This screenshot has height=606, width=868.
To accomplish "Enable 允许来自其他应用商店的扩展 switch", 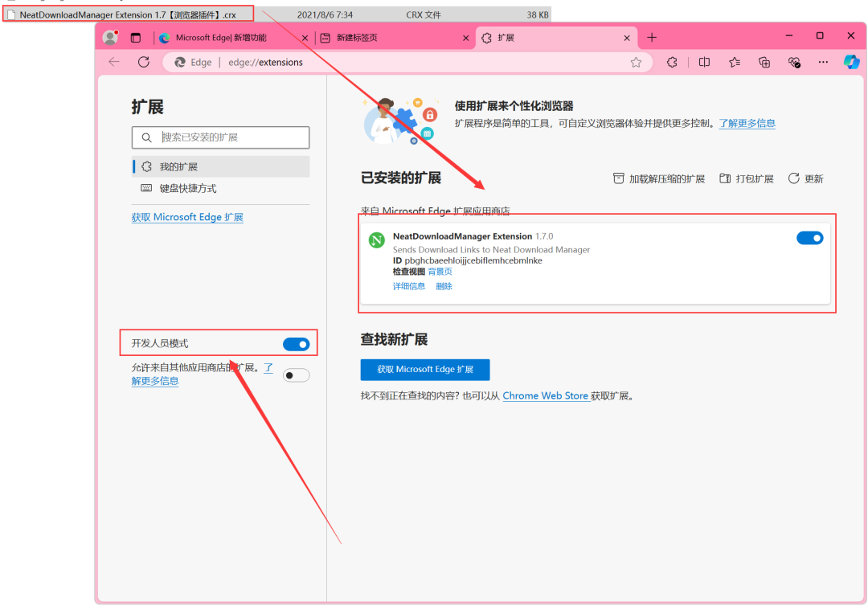I will pos(296,375).
